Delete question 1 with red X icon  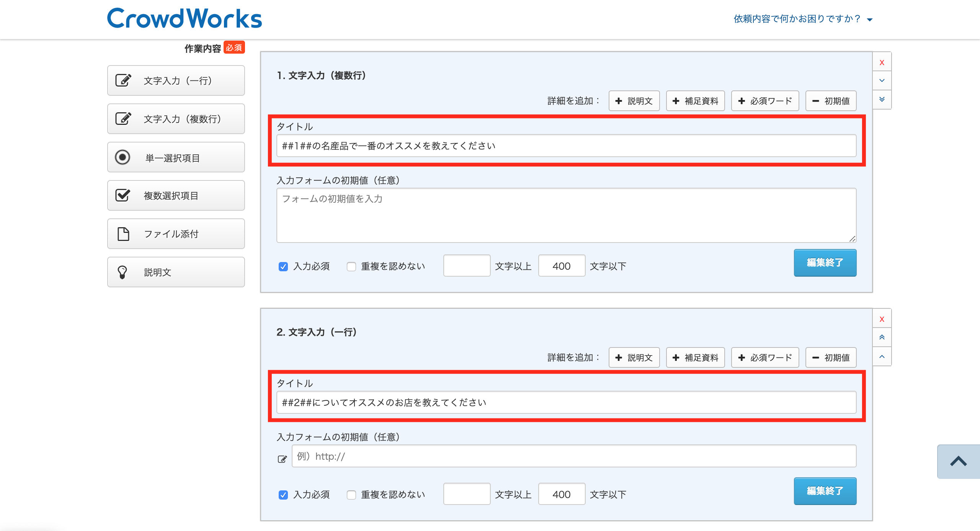point(882,62)
